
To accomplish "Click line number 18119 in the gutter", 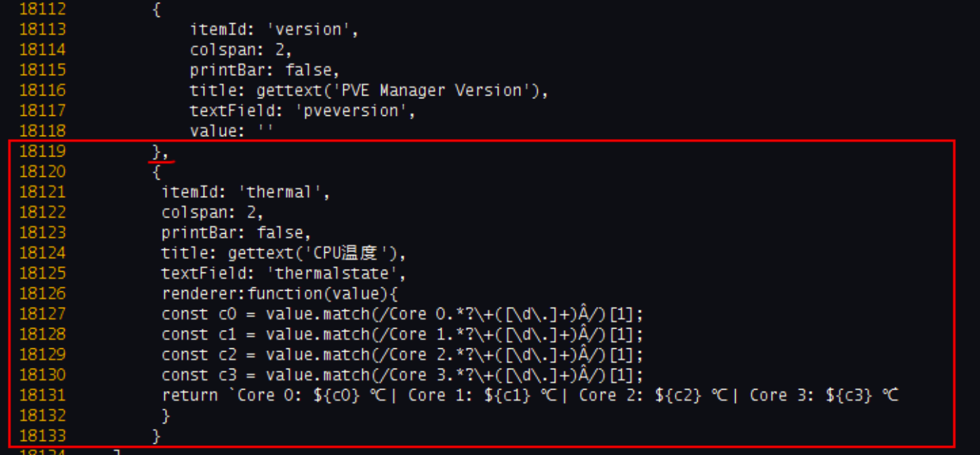I will pos(42,151).
